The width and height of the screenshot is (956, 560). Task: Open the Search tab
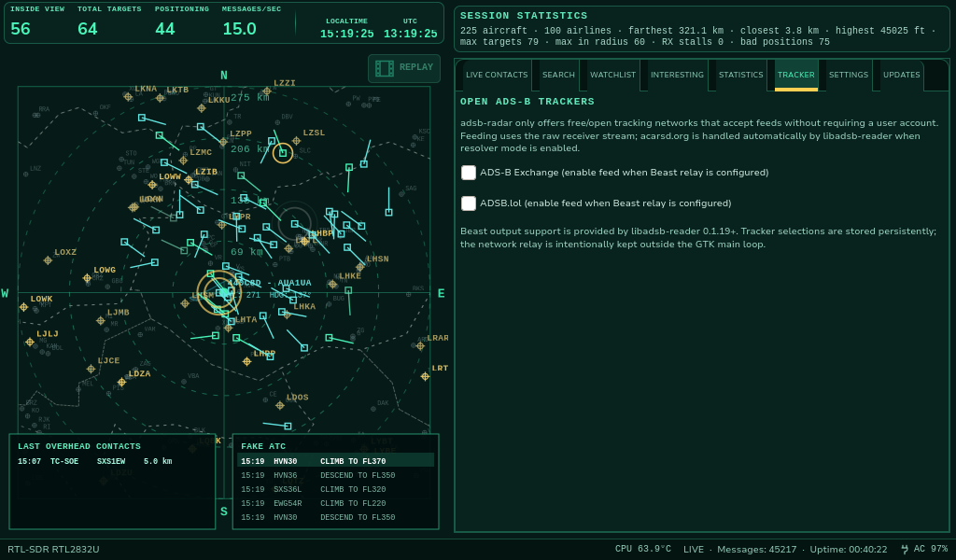pyautogui.click(x=558, y=75)
